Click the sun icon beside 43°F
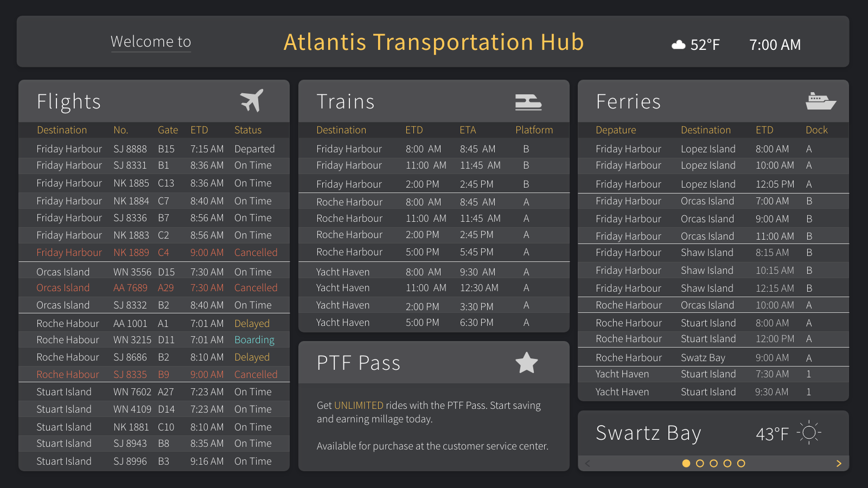868x488 pixels. click(809, 433)
